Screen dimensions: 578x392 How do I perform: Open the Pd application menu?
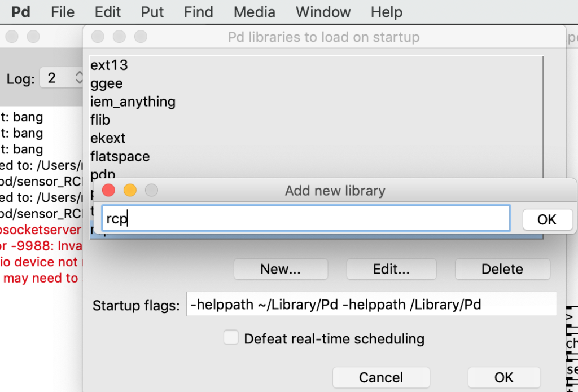pyautogui.click(x=21, y=12)
